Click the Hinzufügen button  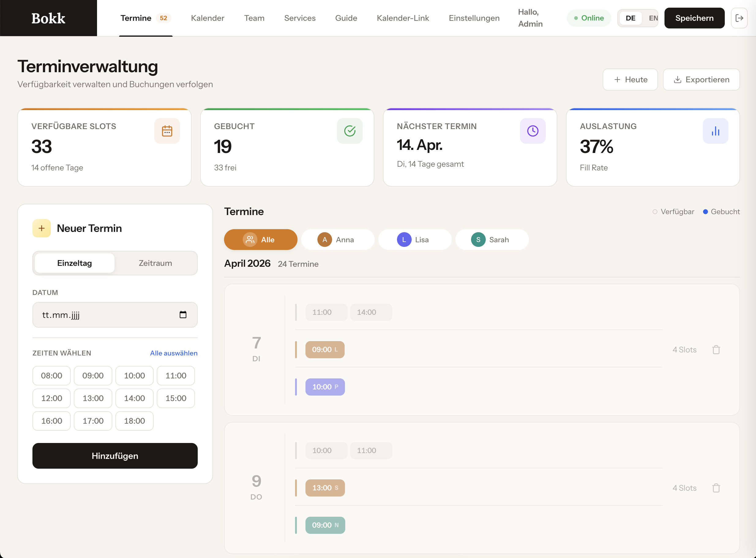click(114, 456)
